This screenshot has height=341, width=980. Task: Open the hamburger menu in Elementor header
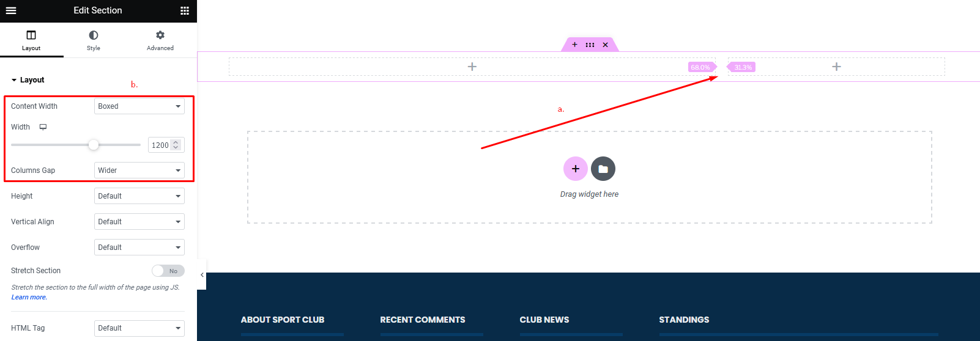(x=11, y=10)
